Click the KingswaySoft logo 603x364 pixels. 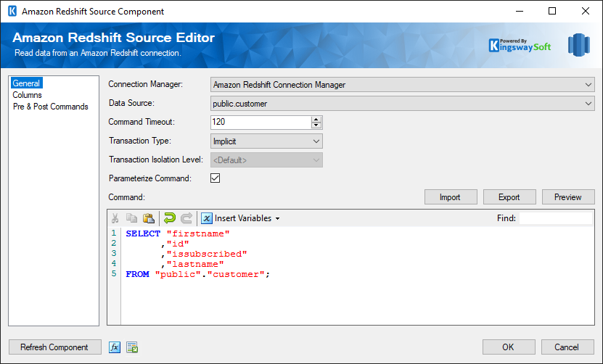[520, 46]
